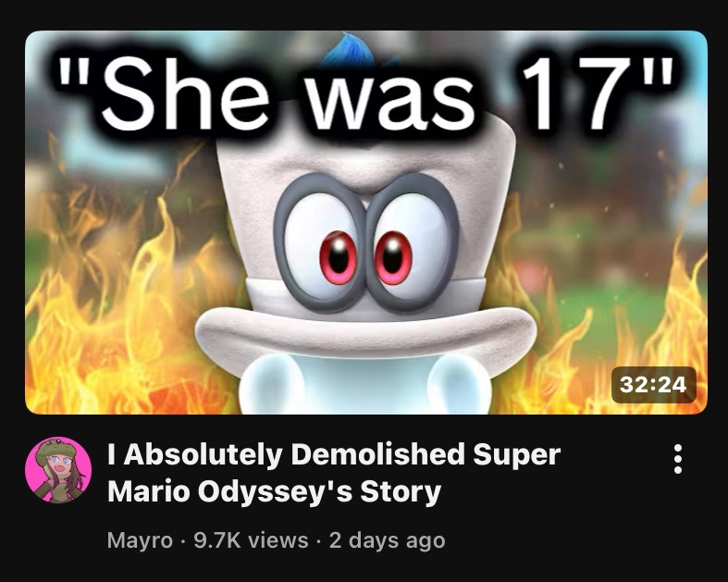Viewport: 728px width, 582px height.
Task: Click Cappy's right red eye in the thumbnail
Action: [393, 258]
